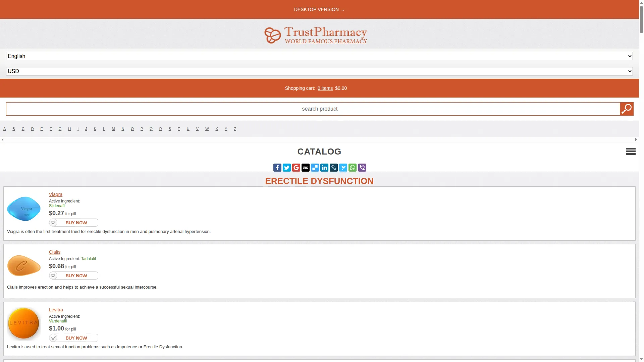
Task: Browse products starting with letter C
Action: click(23, 129)
